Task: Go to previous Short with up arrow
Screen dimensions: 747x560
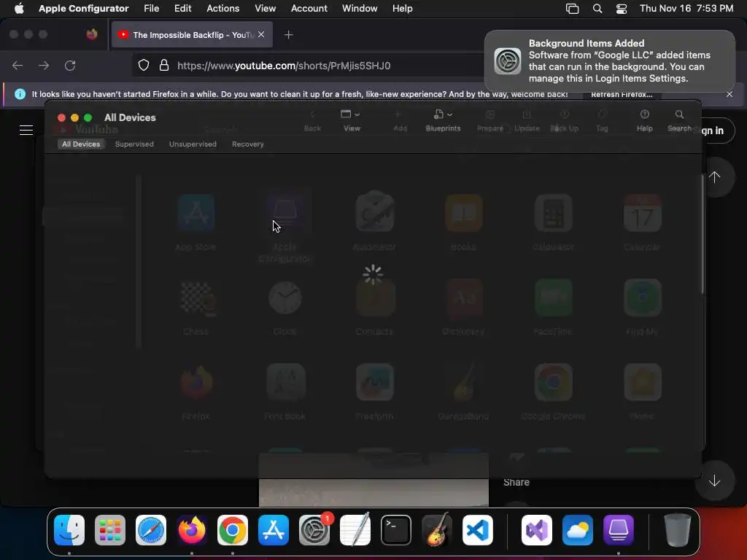Action: 715,177
